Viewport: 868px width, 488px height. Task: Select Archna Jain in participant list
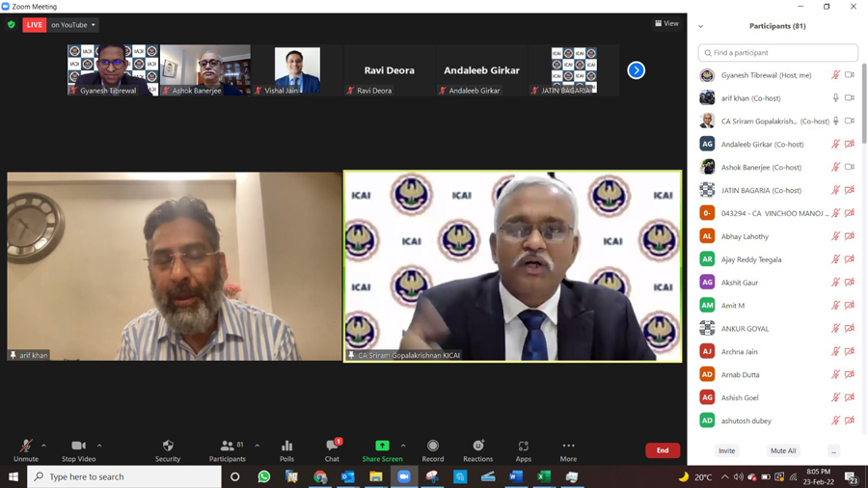tap(777, 351)
